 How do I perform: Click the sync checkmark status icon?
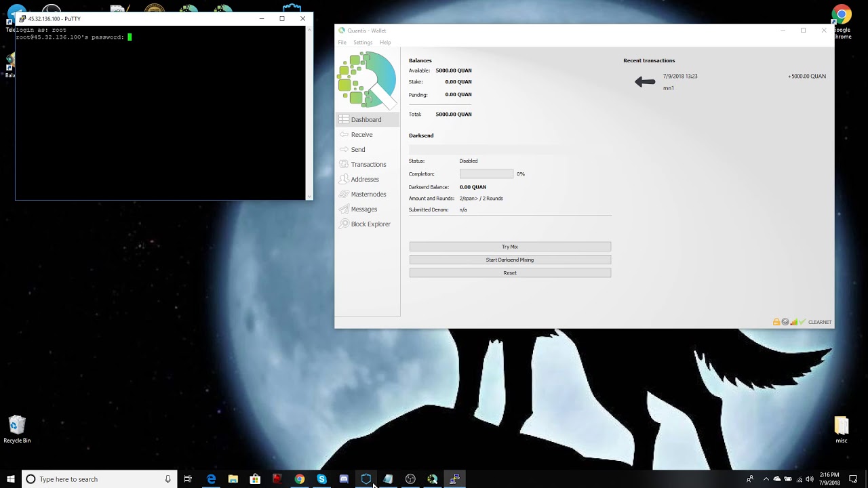[802, 322]
